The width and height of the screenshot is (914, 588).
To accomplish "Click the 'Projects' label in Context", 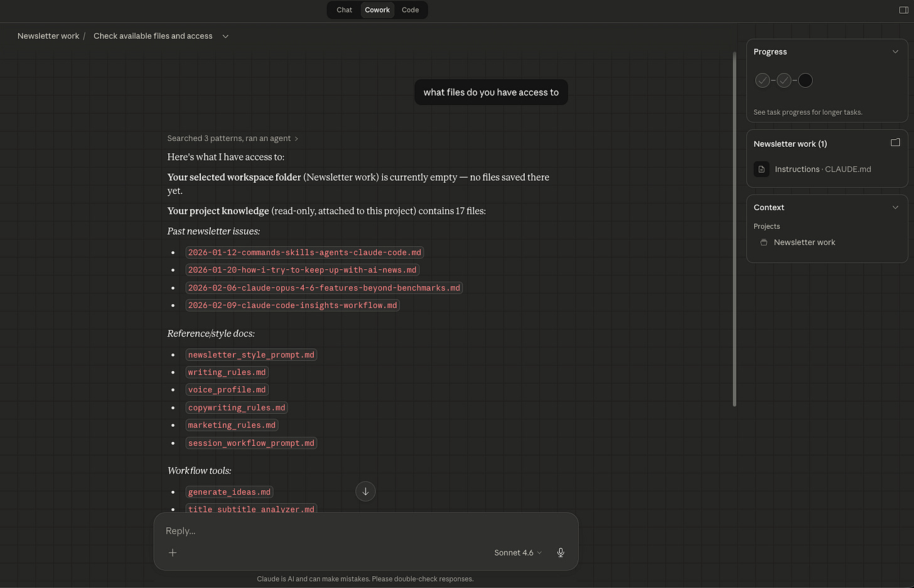I will pyautogui.click(x=766, y=226).
